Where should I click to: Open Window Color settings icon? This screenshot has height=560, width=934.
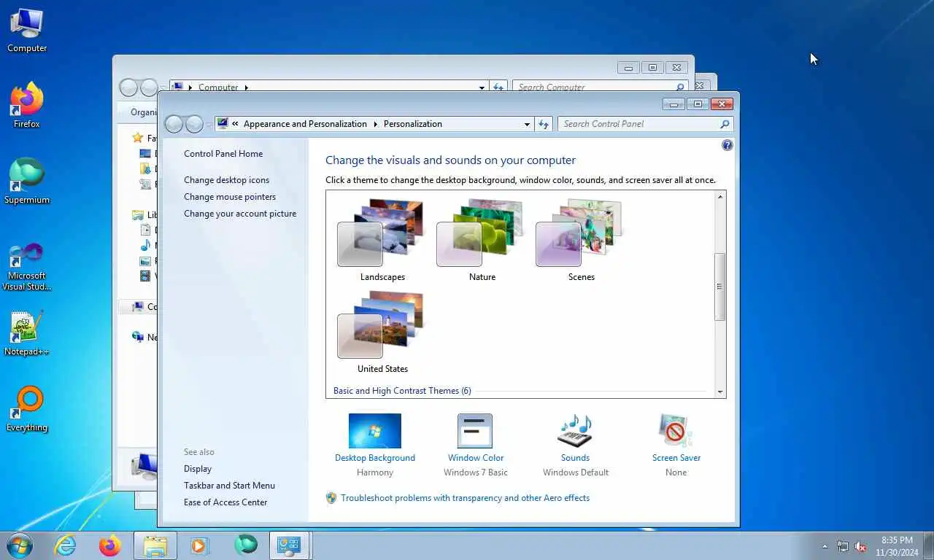pos(475,431)
